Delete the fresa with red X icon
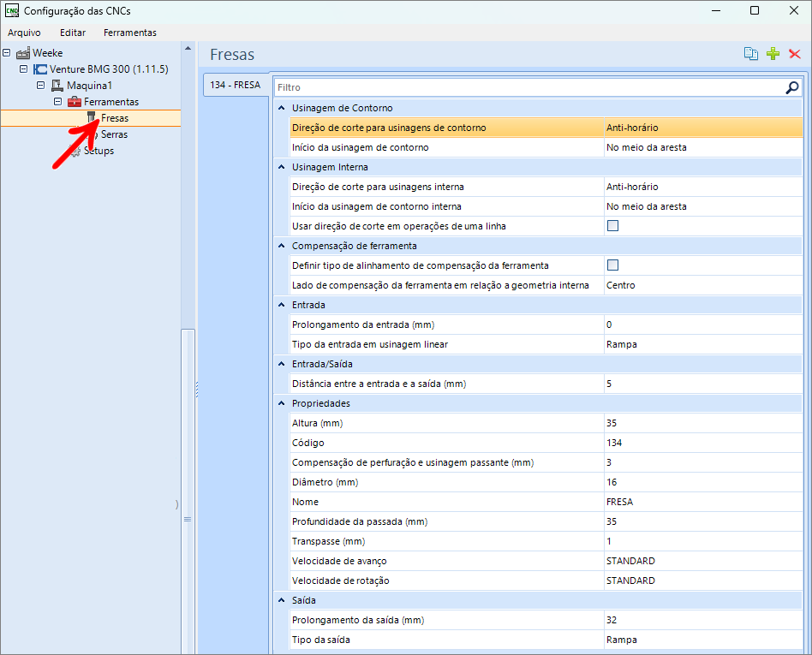Screen dimensions: 812x655 794,53
